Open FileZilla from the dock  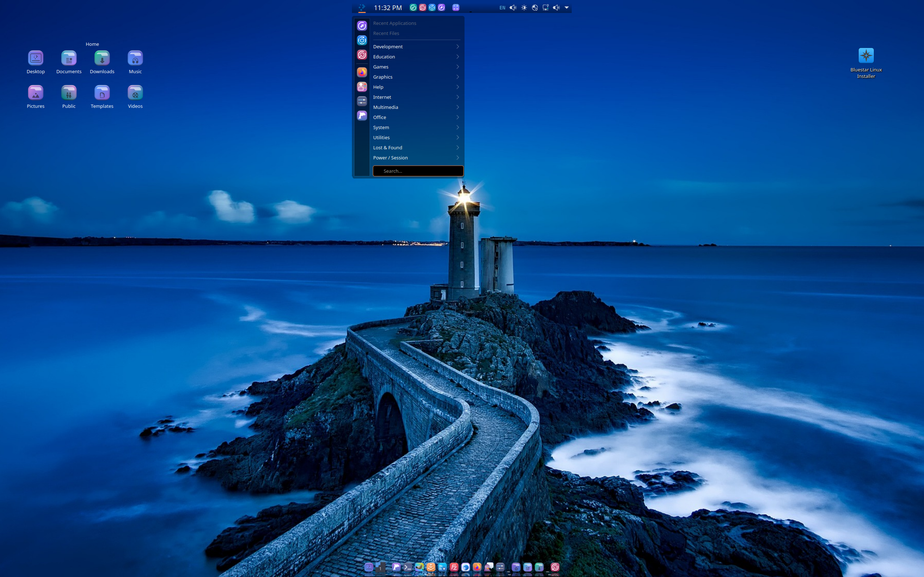click(x=454, y=567)
